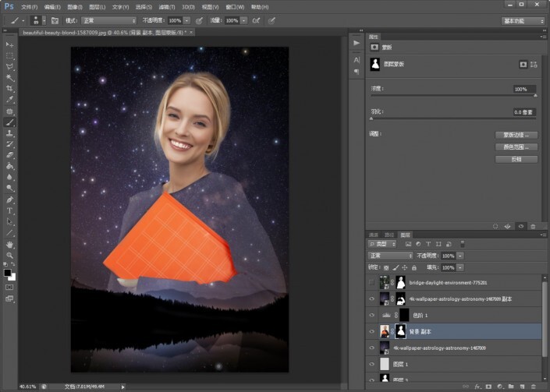This screenshot has height=392, width=550.
Task: Click the add layer style fx icon
Action: click(x=477, y=386)
